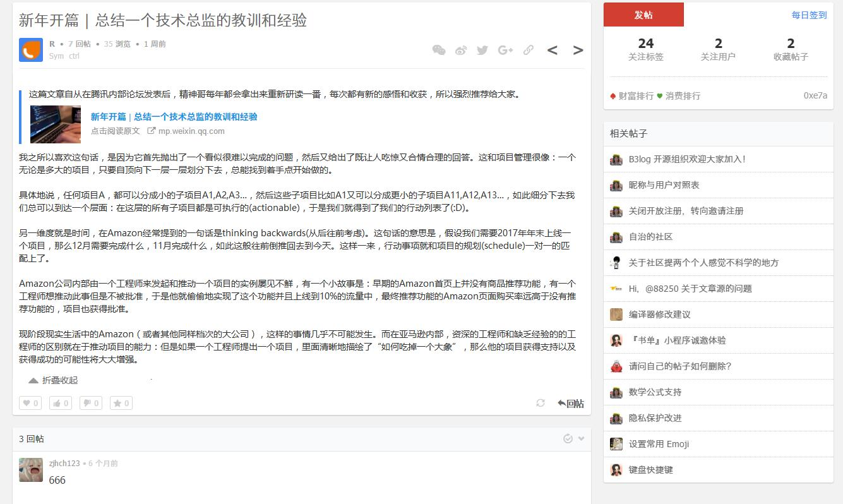The width and height of the screenshot is (843, 504).
Task: Toggle the star to favorite the article
Action: pos(121,402)
